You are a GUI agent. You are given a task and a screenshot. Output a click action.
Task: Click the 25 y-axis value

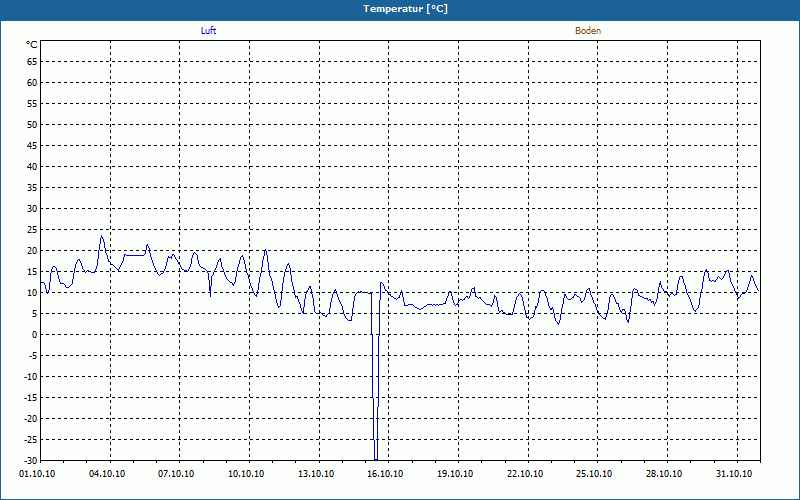(x=32, y=230)
